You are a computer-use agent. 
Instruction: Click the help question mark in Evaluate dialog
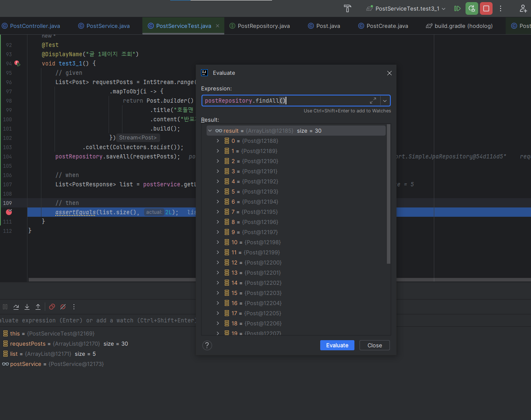(207, 345)
